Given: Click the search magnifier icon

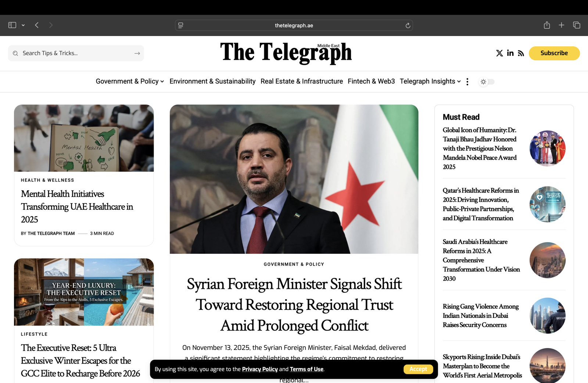Looking at the screenshot, I should point(15,53).
